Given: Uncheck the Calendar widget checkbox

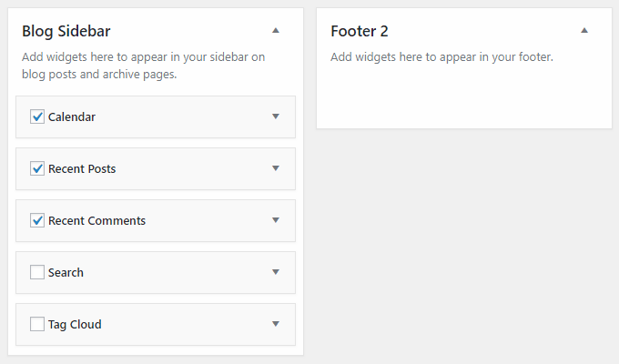Looking at the screenshot, I should tap(37, 116).
